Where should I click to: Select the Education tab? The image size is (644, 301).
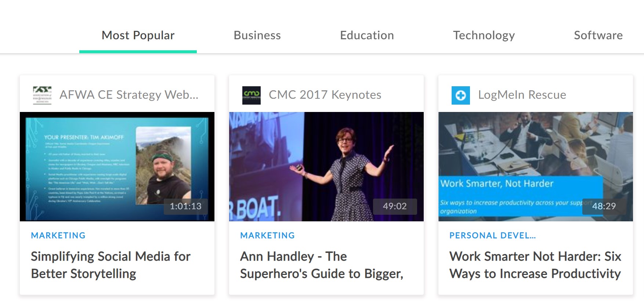[367, 36]
